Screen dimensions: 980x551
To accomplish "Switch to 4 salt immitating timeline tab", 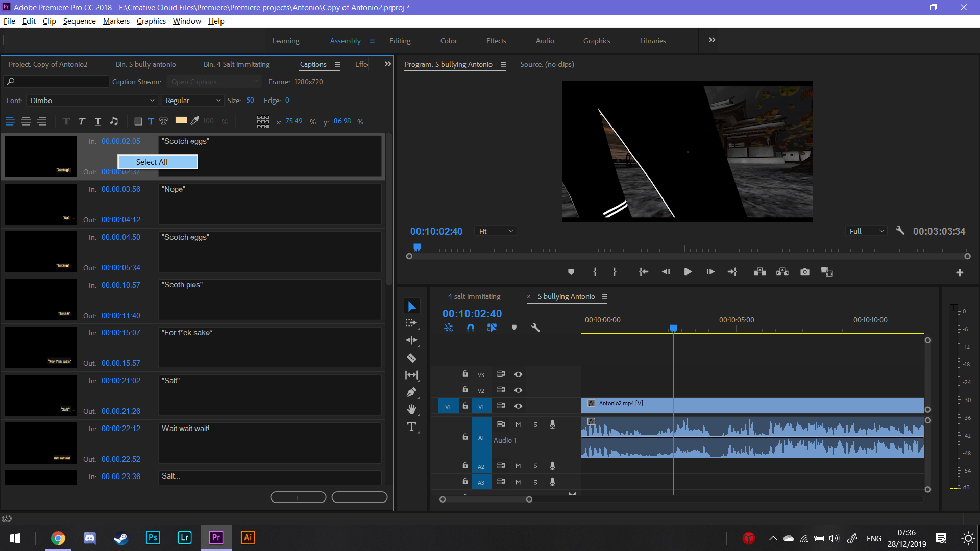I will 474,296.
